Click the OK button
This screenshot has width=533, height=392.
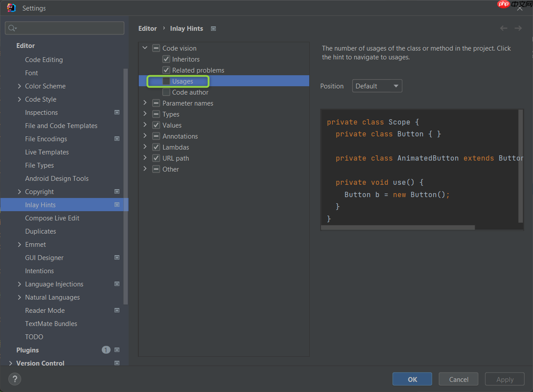[412, 379]
